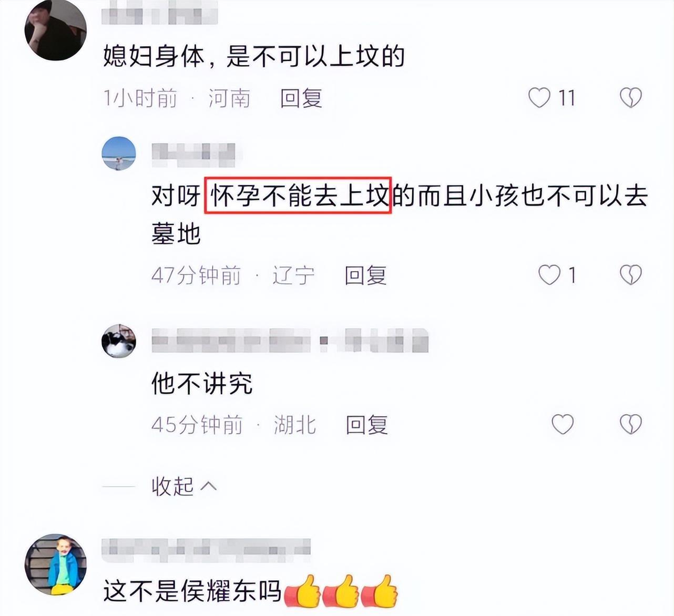
Task: Like the Liaoning reply with 1 like
Action: pos(549,275)
